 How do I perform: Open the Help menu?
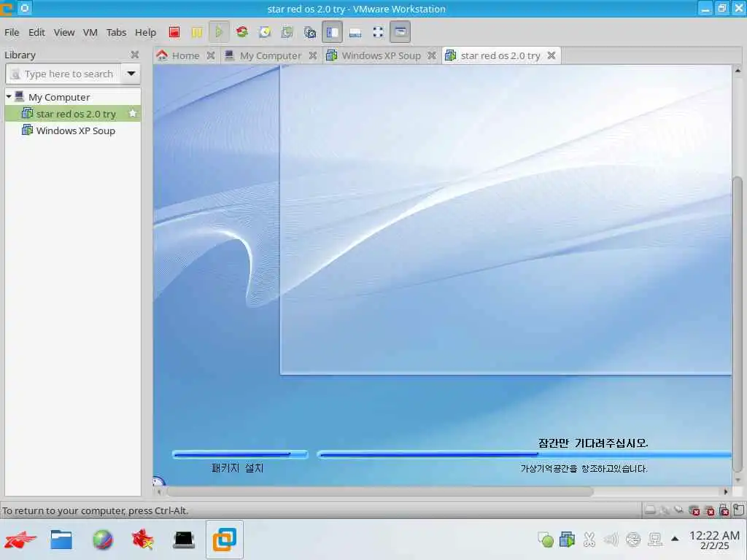[x=145, y=32]
